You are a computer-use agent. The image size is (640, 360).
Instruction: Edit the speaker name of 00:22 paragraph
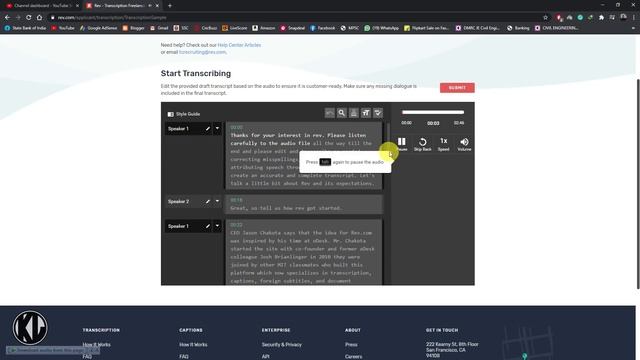coord(207,226)
